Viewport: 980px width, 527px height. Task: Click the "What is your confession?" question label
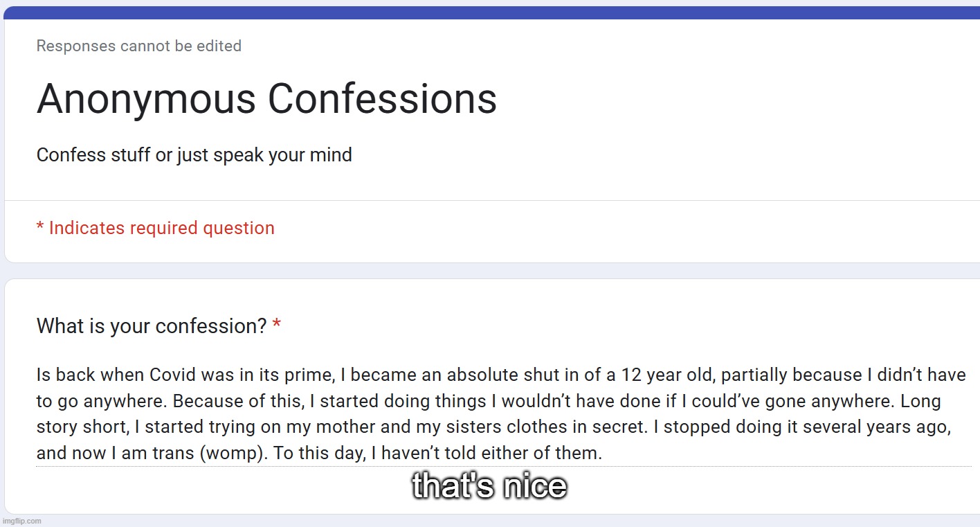pyautogui.click(x=151, y=325)
